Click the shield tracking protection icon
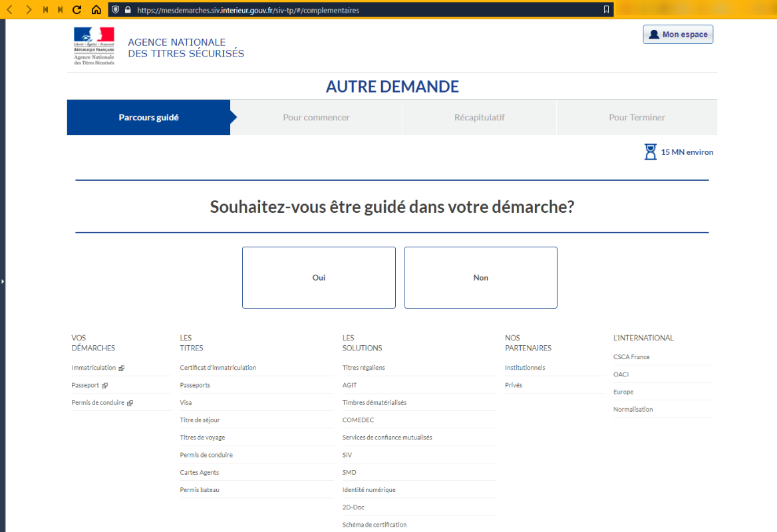 [115, 10]
